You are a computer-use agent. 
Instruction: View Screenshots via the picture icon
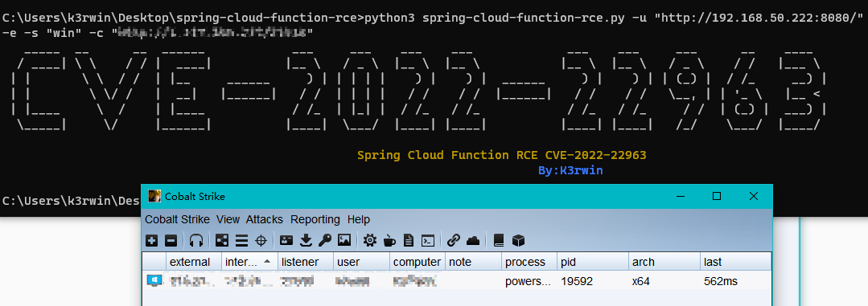344,240
